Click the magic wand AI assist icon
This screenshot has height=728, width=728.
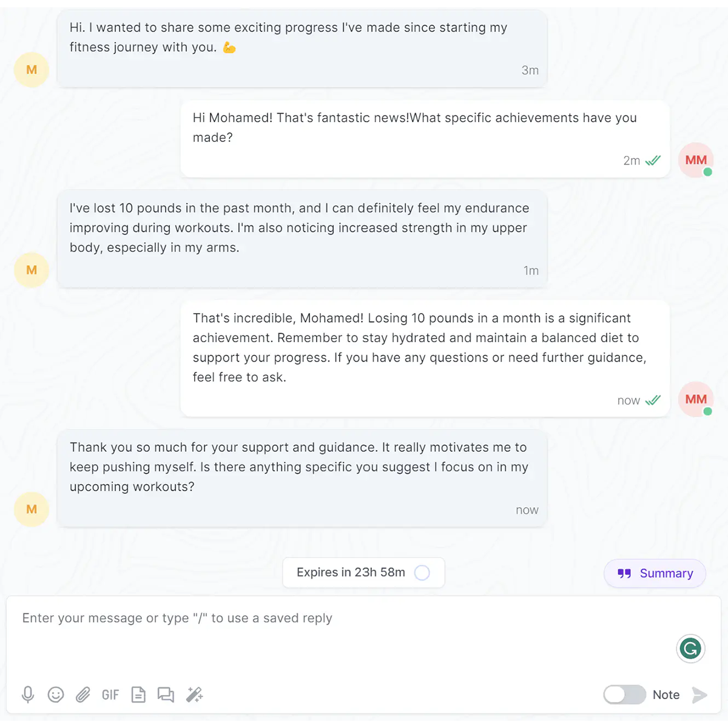(194, 695)
